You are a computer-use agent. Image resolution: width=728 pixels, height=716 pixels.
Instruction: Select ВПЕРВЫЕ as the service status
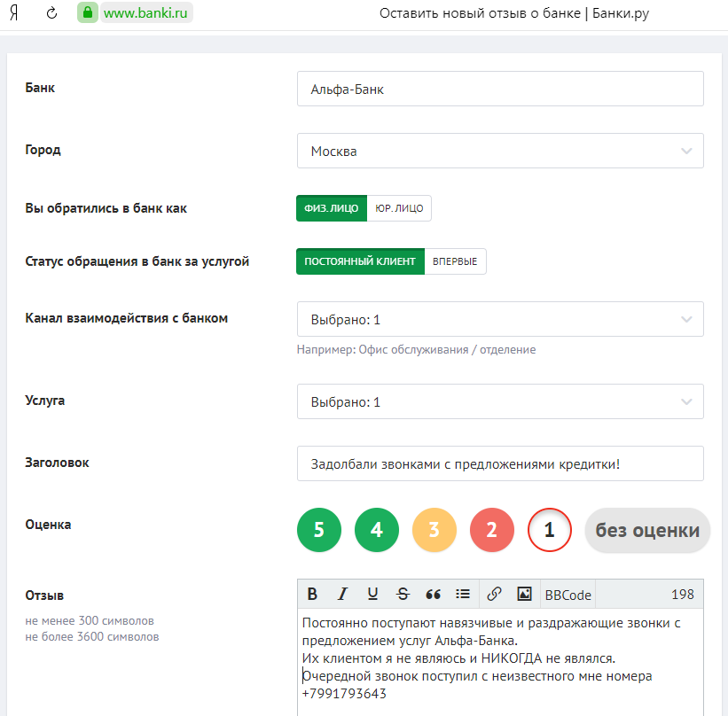[455, 261]
